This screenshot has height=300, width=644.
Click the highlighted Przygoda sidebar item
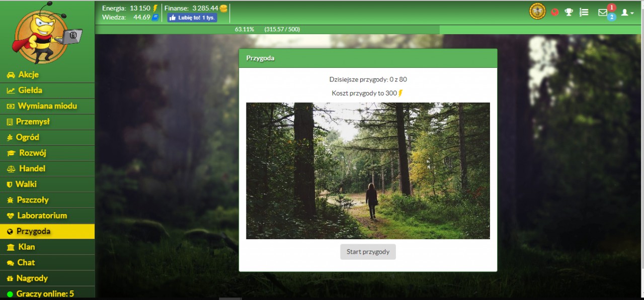tap(47, 231)
